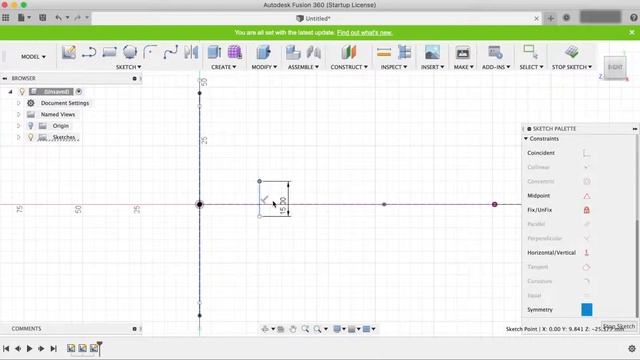Screen dimensions: 640x360
Task: Open the INSPECT menu
Action: click(393, 67)
